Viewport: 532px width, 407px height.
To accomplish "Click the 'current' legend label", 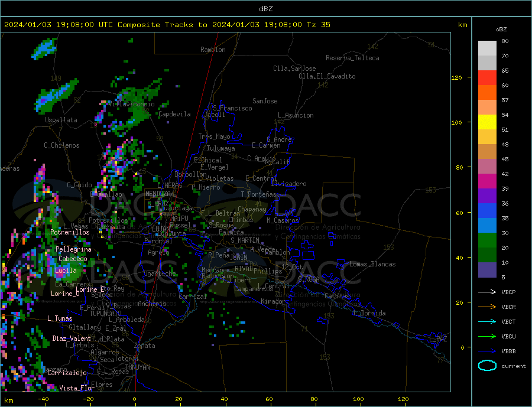I will (514, 366).
